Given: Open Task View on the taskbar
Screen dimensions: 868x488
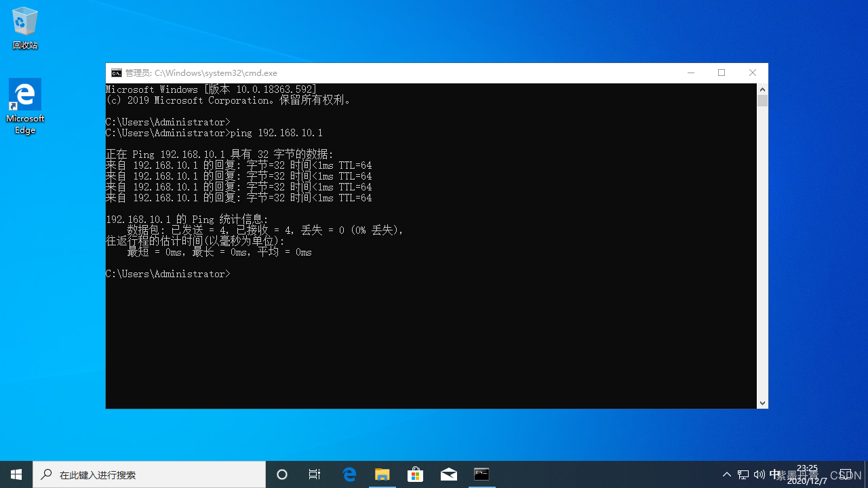Looking at the screenshot, I should click(315, 474).
